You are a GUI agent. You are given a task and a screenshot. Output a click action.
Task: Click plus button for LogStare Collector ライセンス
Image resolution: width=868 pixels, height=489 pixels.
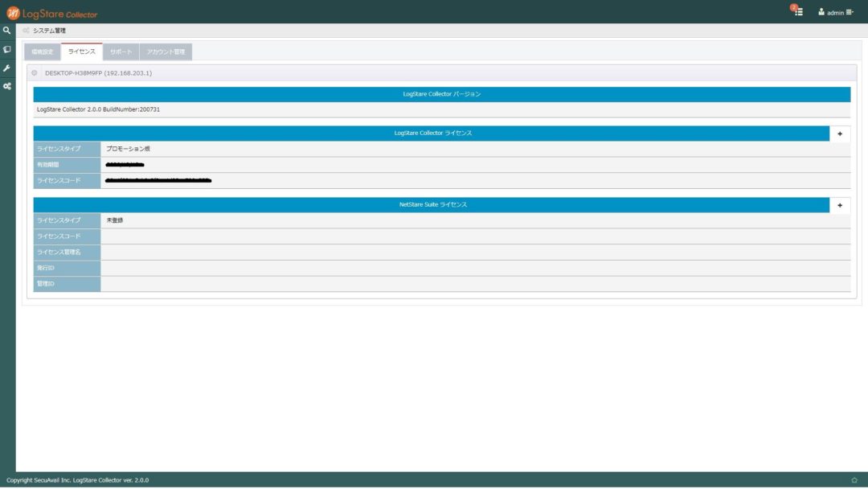(840, 134)
